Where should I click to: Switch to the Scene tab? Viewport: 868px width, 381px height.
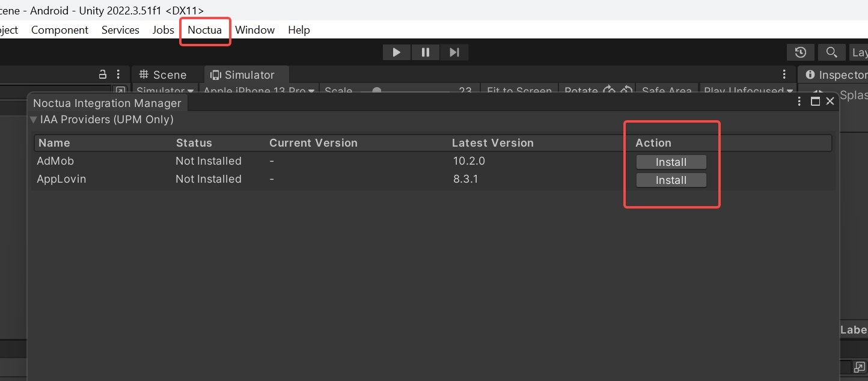coord(163,75)
